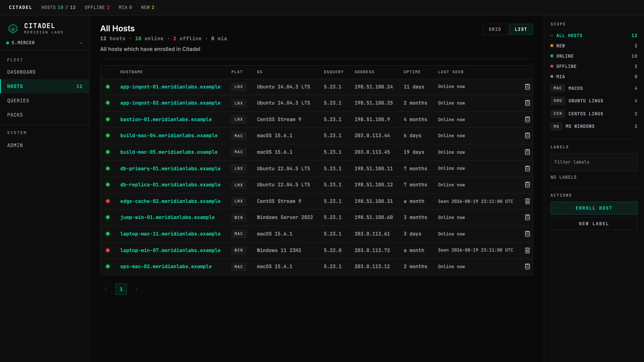The width and height of the screenshot is (644, 362).
Task: Open query icon for app-ingest-01 row
Action: tap(527, 87)
